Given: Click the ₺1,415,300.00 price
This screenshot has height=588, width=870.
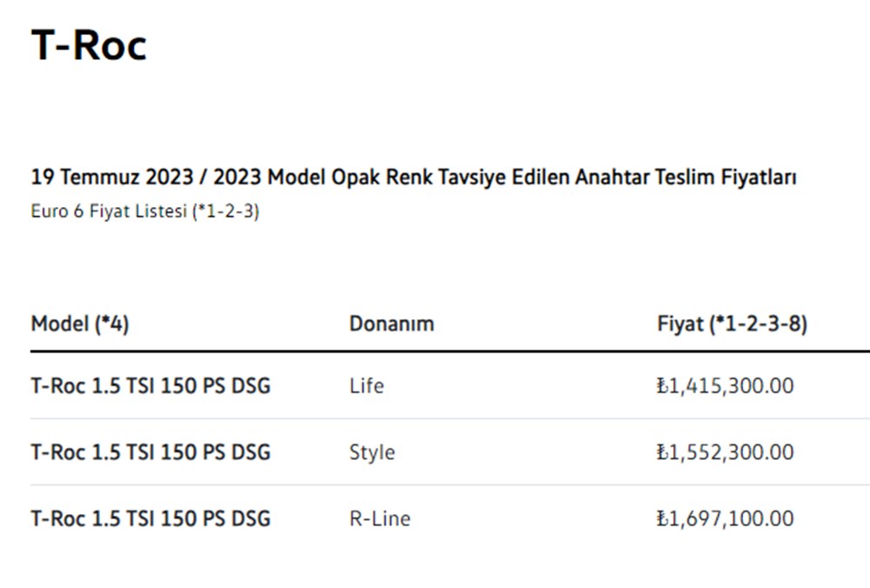Looking at the screenshot, I should click(725, 385).
